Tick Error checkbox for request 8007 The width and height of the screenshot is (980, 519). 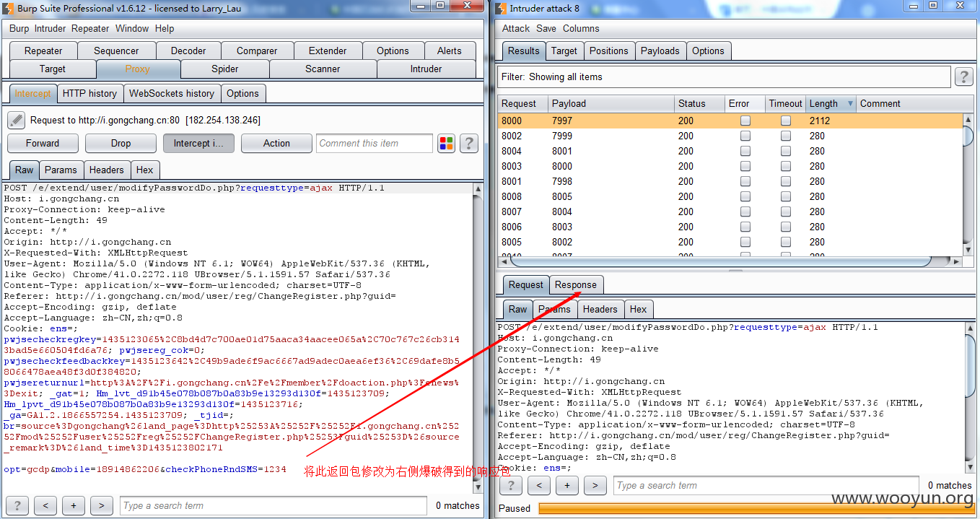tap(745, 212)
